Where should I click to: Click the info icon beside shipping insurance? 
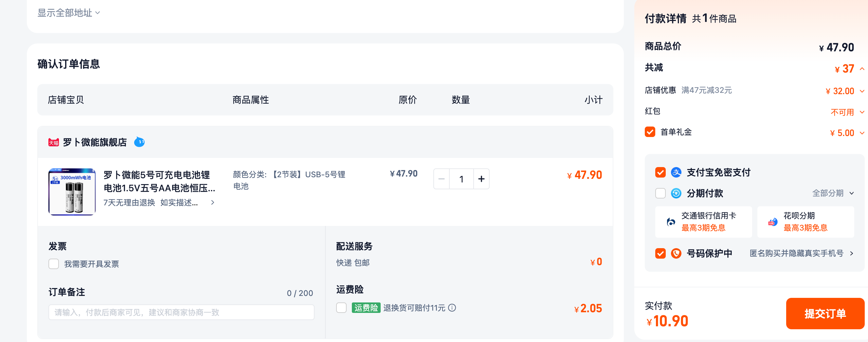point(452,308)
